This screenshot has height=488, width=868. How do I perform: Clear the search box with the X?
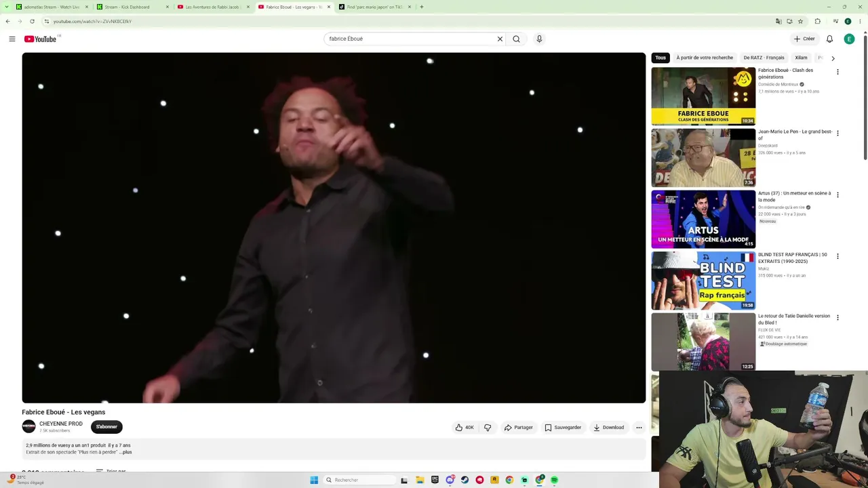[500, 39]
